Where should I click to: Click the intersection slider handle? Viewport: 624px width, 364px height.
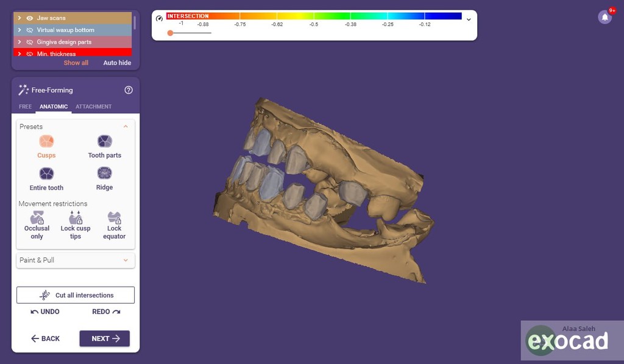tap(171, 33)
